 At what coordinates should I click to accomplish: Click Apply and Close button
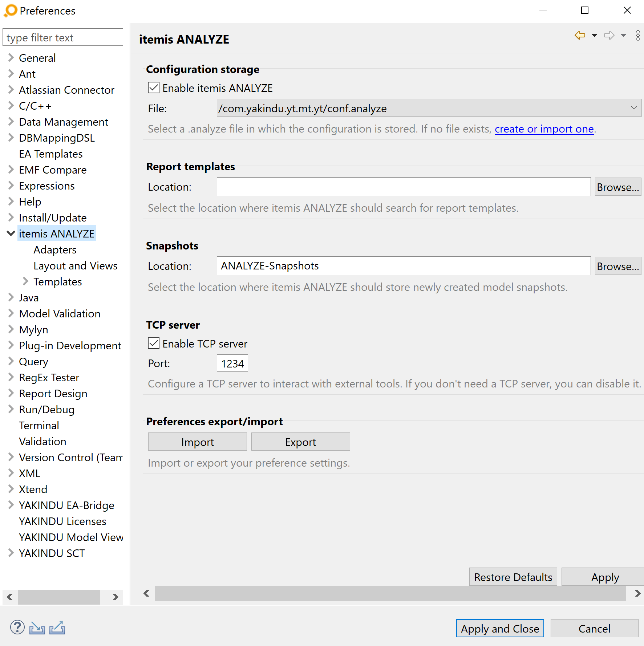(x=500, y=629)
